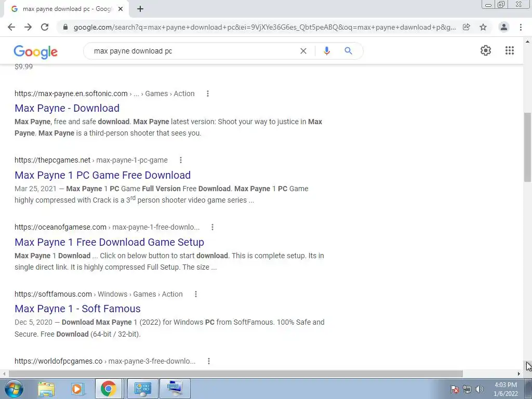
Task: Open Max Payne 1 - Soft Famous link
Action: pos(77,309)
